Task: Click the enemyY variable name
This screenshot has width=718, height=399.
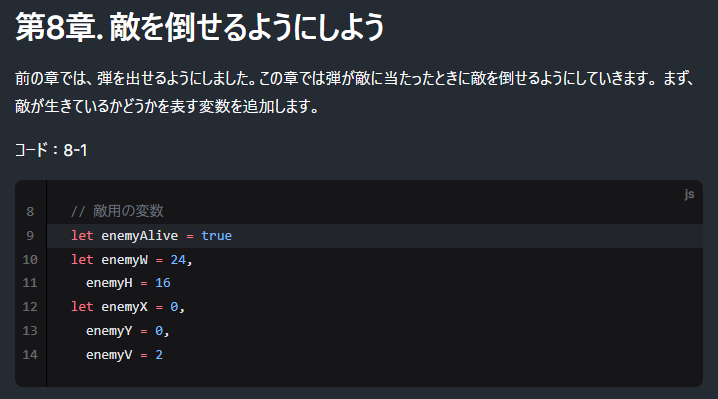Action: tap(109, 331)
